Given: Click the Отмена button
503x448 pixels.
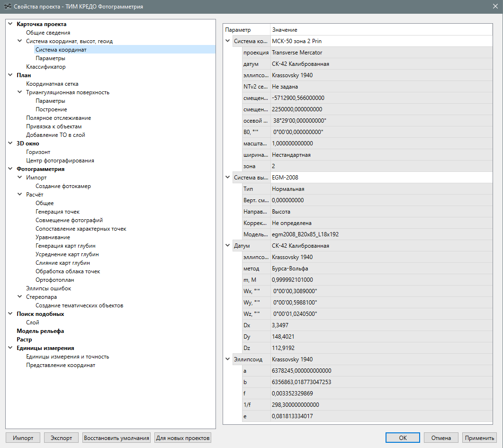Looking at the screenshot, I should (x=441, y=438).
